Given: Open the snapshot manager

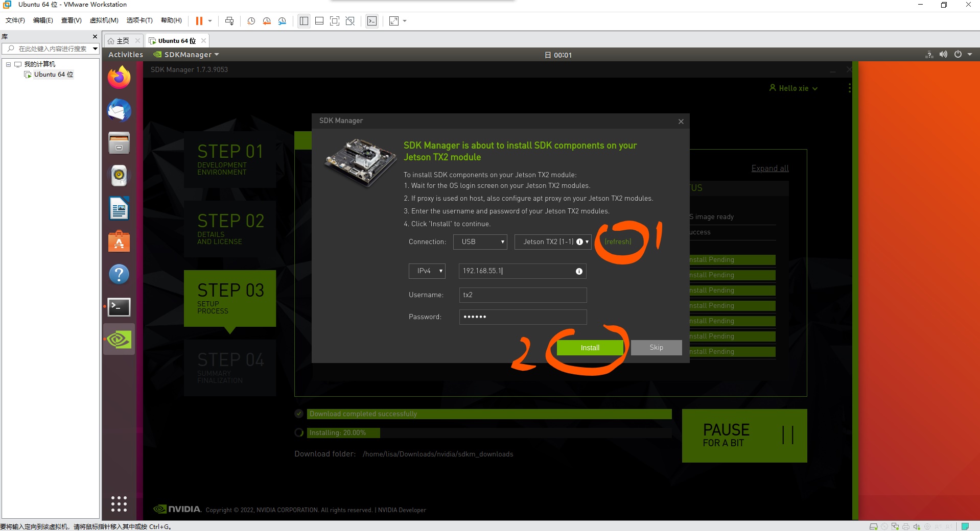Looking at the screenshot, I should pyautogui.click(x=282, y=21).
